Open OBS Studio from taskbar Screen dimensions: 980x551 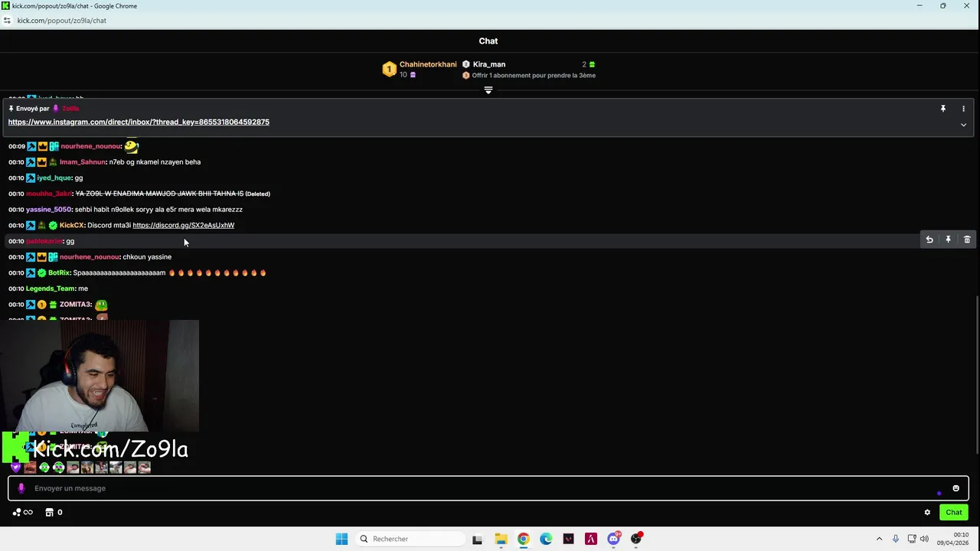coord(636,539)
